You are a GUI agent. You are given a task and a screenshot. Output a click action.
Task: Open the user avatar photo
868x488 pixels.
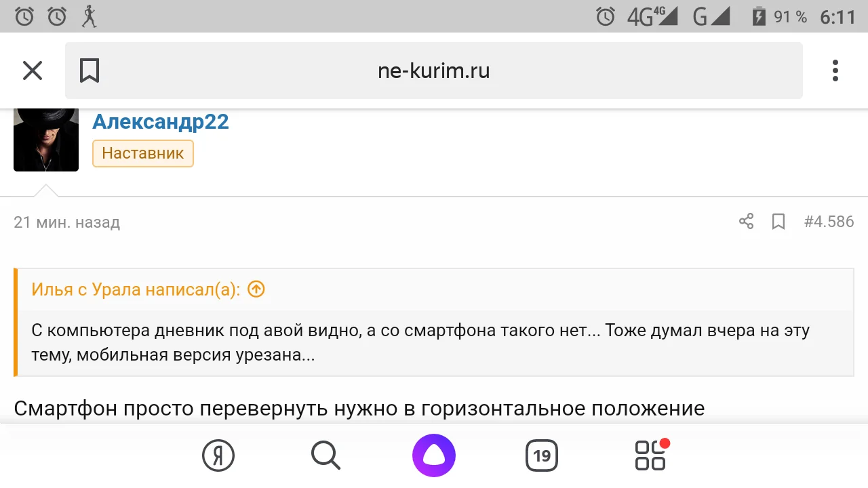click(45, 138)
